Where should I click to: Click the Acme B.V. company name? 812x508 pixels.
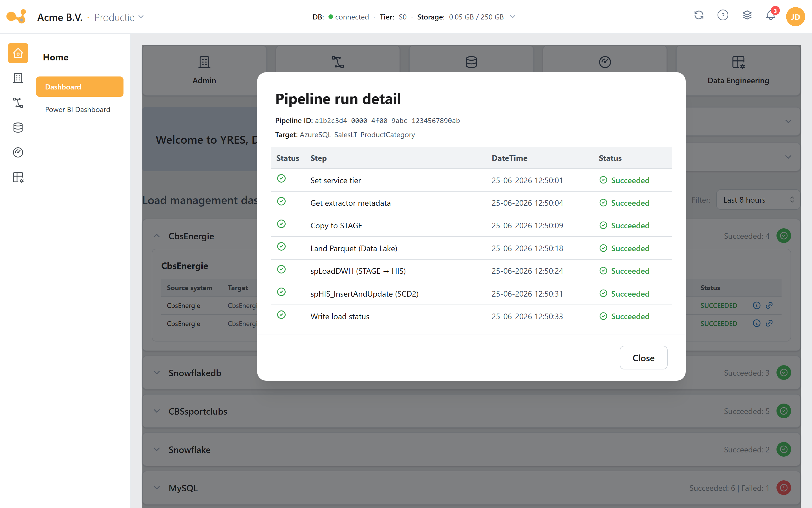click(60, 17)
